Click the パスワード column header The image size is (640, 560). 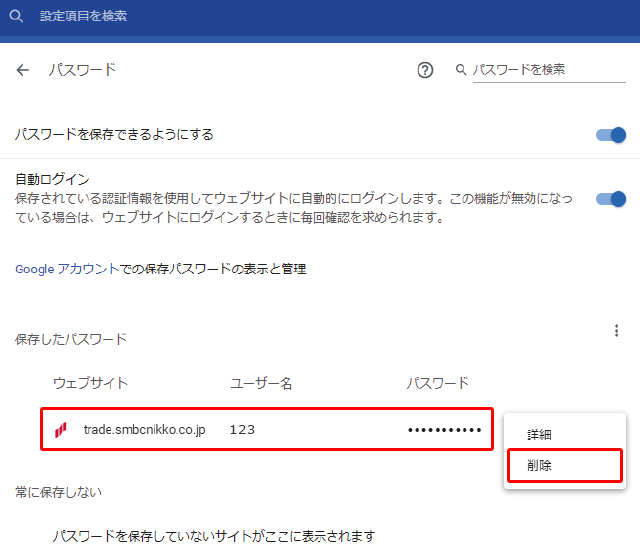pyautogui.click(x=437, y=383)
